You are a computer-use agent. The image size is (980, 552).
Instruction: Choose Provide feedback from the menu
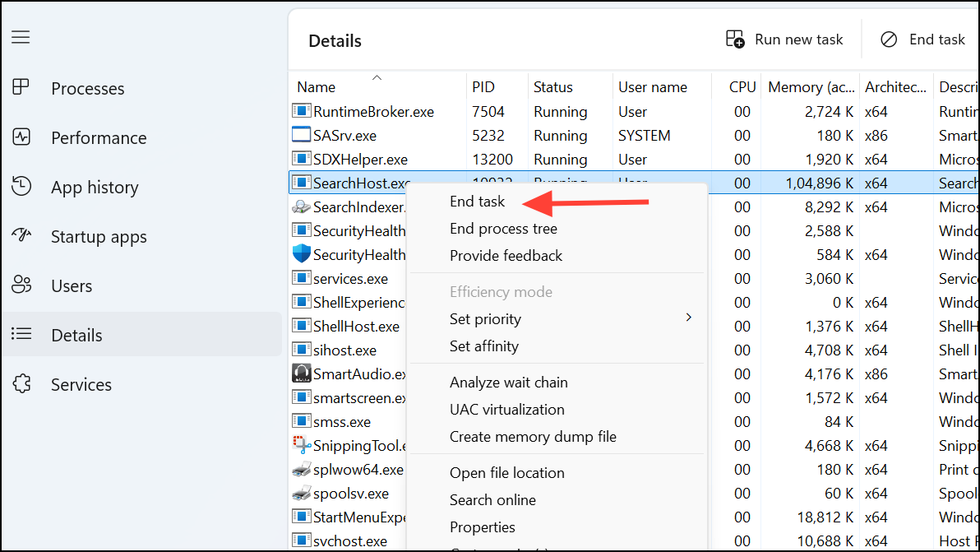pos(505,256)
